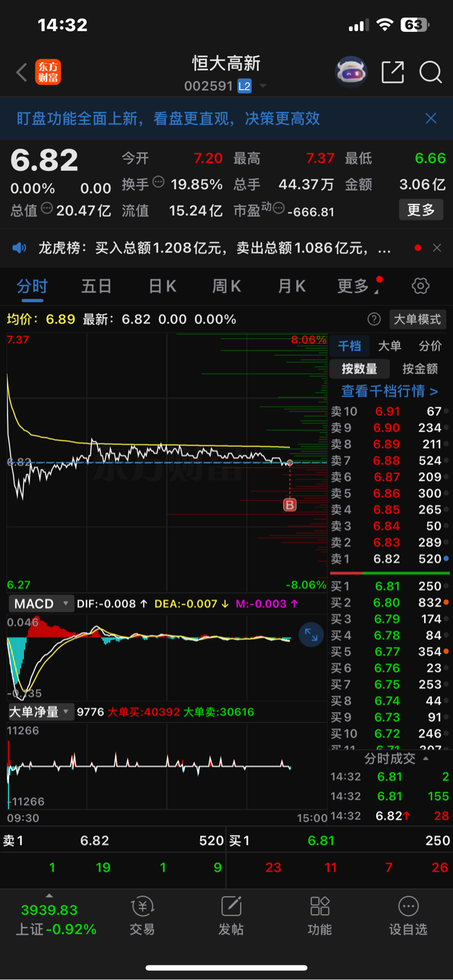Open the 交易 trade icon
Screen dimensions: 453x980
(x=142, y=916)
